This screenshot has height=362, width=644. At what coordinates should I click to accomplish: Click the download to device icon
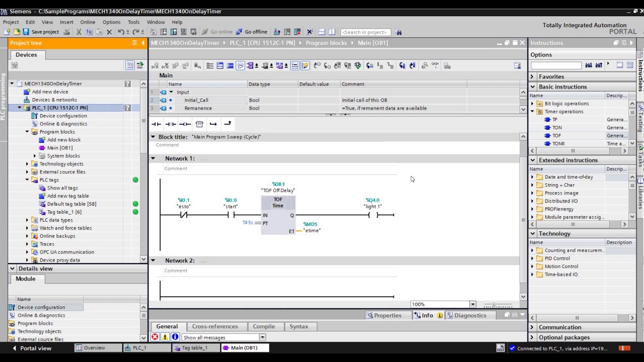164,32
